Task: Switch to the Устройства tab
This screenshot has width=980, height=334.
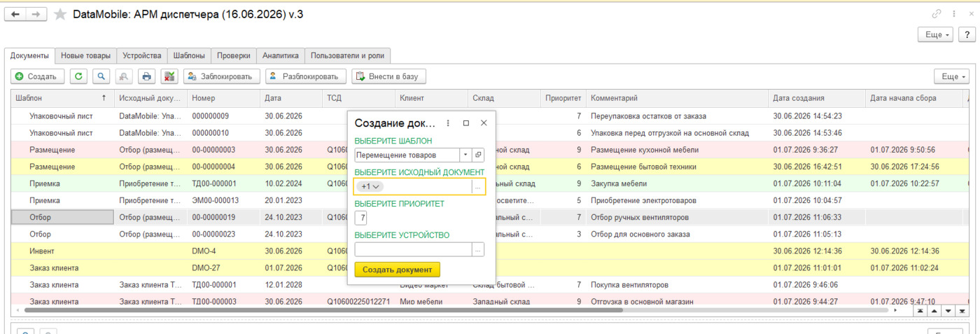Action: [x=142, y=55]
